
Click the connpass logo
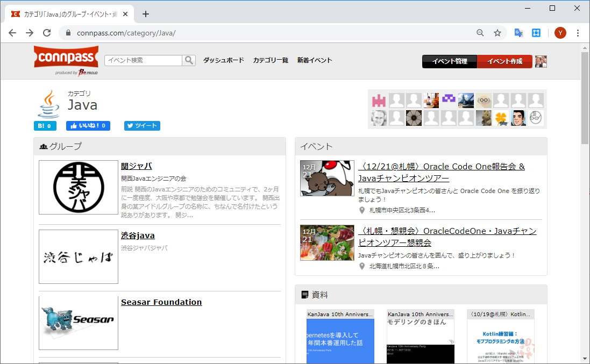click(66, 60)
